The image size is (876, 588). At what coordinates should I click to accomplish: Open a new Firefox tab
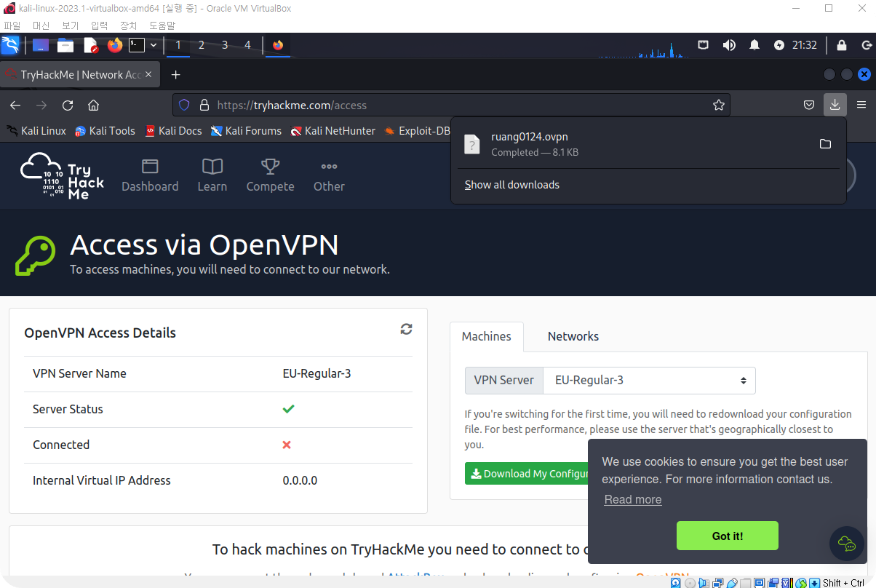[175, 75]
